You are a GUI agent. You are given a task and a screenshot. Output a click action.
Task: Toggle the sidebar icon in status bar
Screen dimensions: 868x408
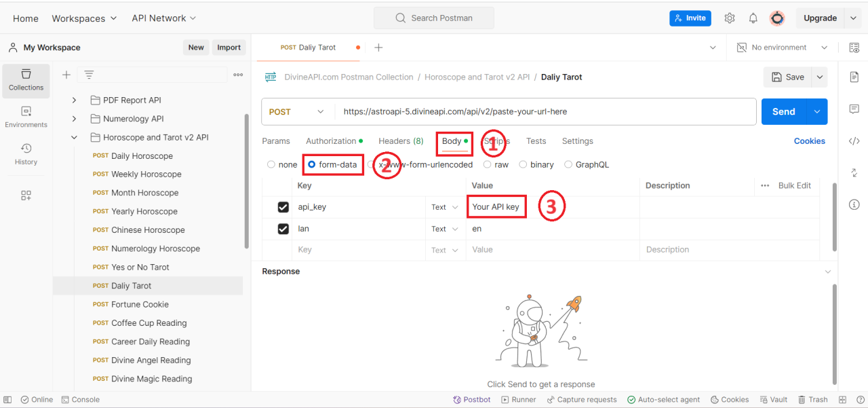(x=7, y=400)
